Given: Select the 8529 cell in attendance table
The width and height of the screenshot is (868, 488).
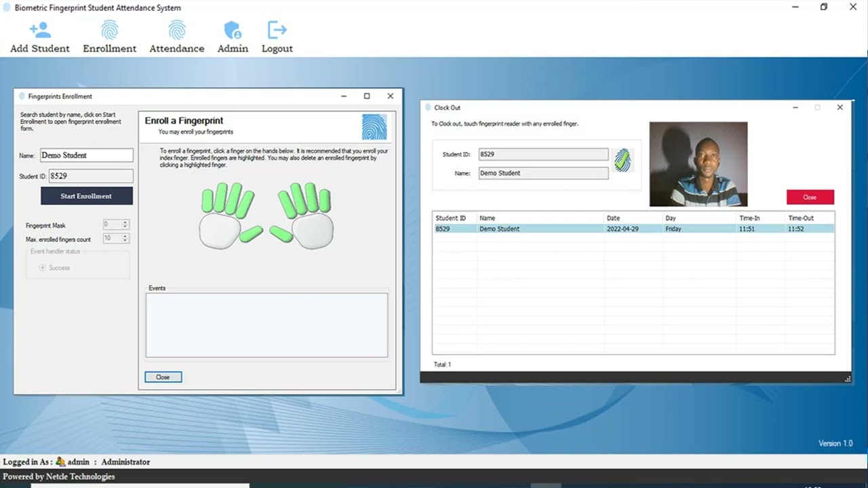Looking at the screenshot, I should coord(455,229).
